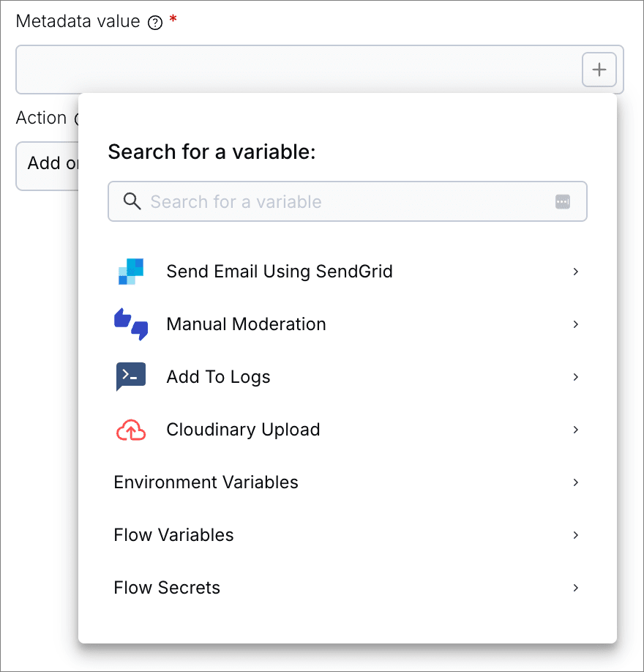Choose the Add To Logs text label
The width and height of the screenshot is (644, 672).
tap(218, 377)
